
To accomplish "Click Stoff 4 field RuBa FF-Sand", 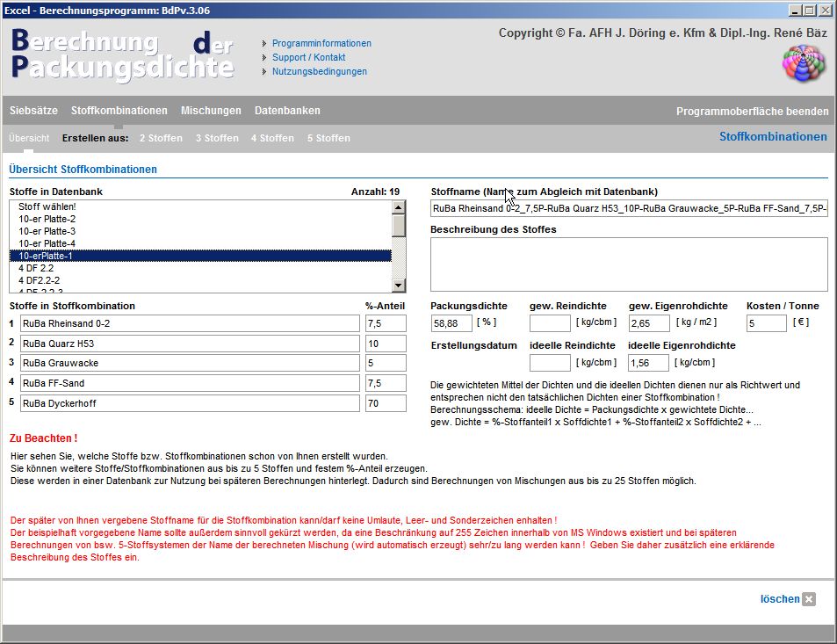I will click(190, 383).
